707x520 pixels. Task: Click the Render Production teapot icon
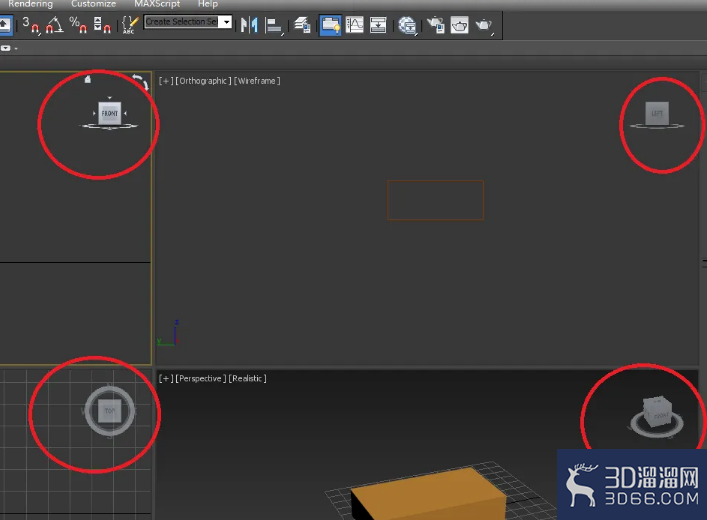(x=484, y=25)
